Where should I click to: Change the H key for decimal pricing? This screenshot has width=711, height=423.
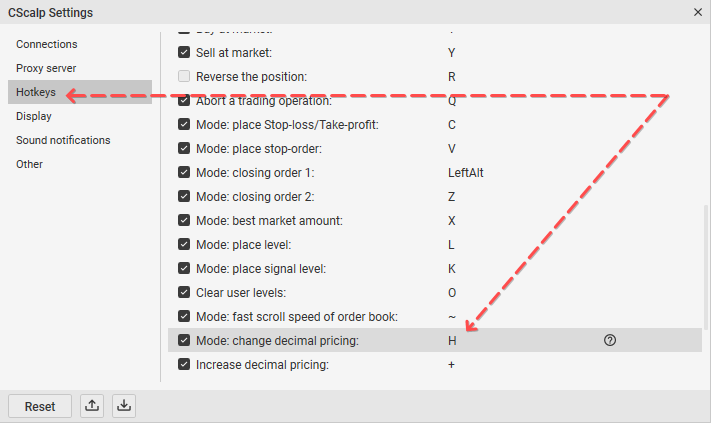(x=452, y=340)
